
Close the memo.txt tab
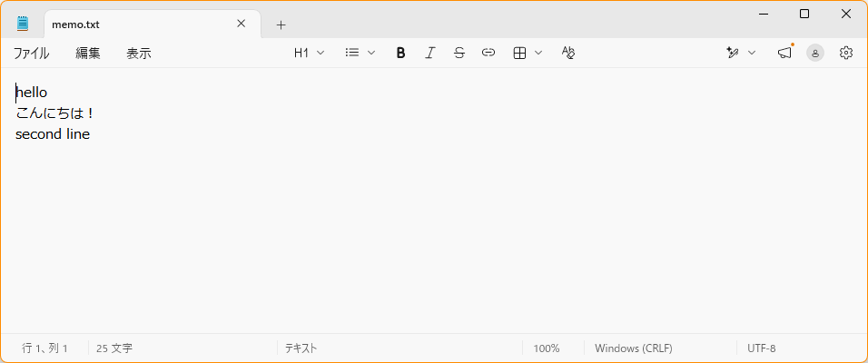click(x=241, y=24)
